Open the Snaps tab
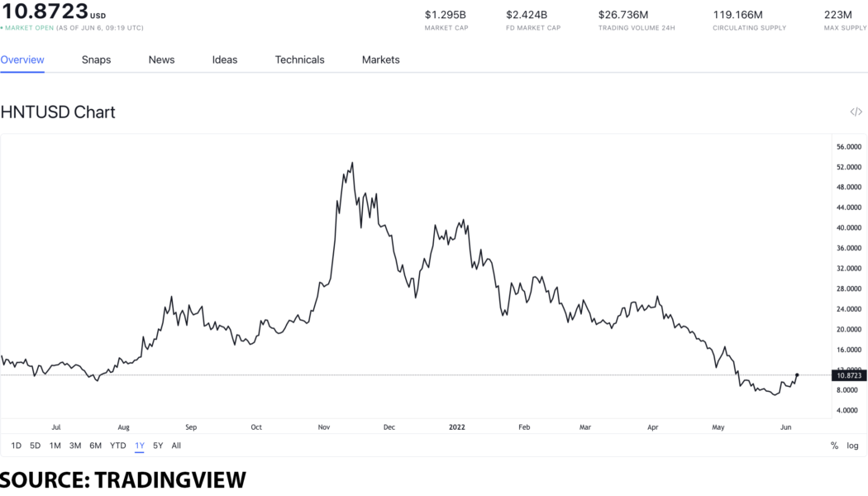 coord(96,60)
